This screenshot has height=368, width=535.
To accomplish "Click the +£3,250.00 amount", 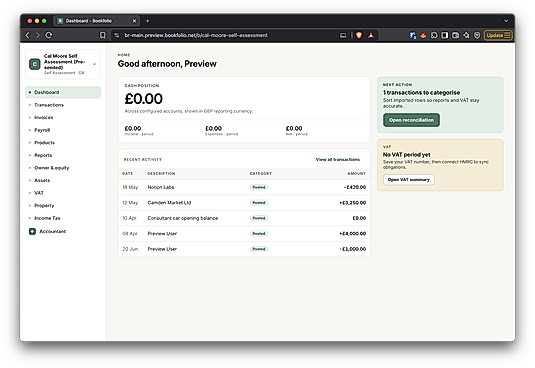I will [352, 203].
